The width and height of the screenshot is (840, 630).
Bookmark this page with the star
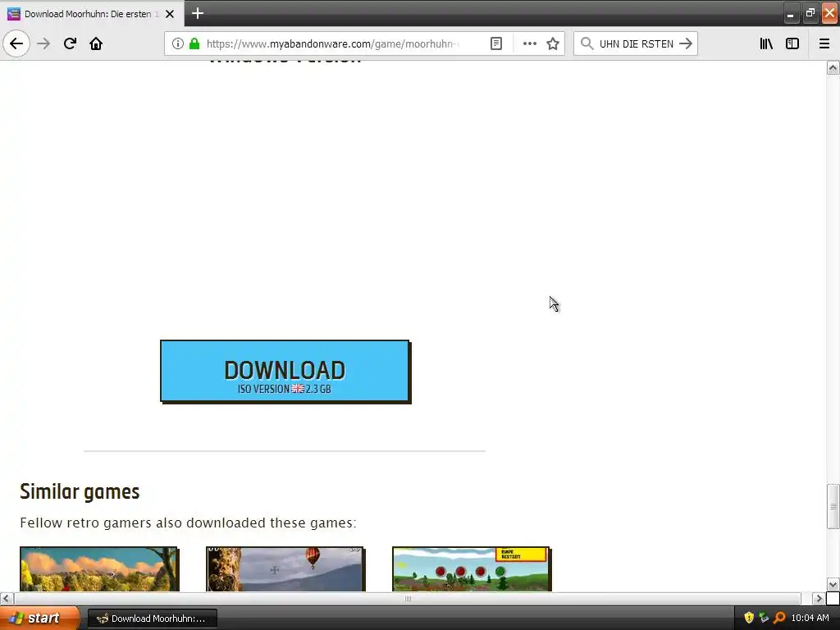point(553,43)
